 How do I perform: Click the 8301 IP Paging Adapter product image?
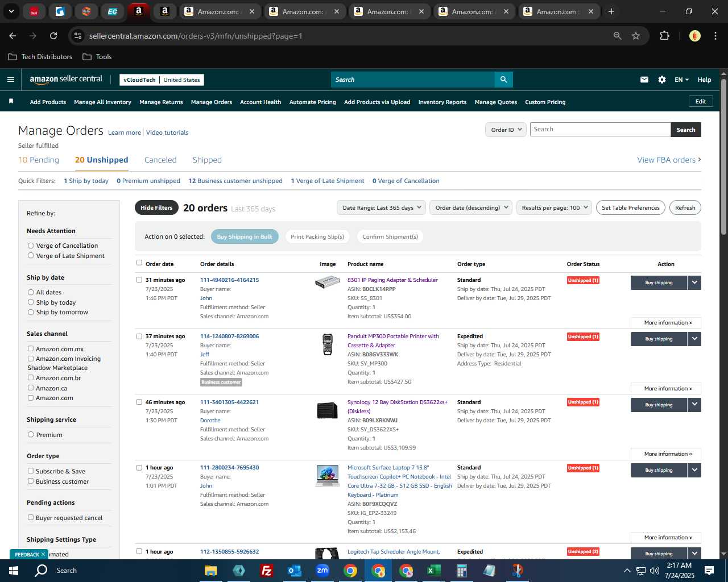coord(328,282)
